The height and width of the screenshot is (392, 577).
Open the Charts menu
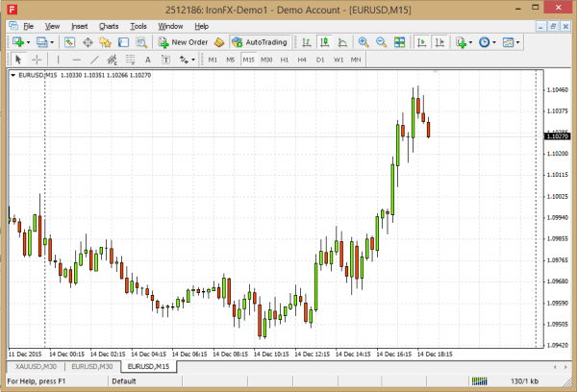(x=109, y=26)
